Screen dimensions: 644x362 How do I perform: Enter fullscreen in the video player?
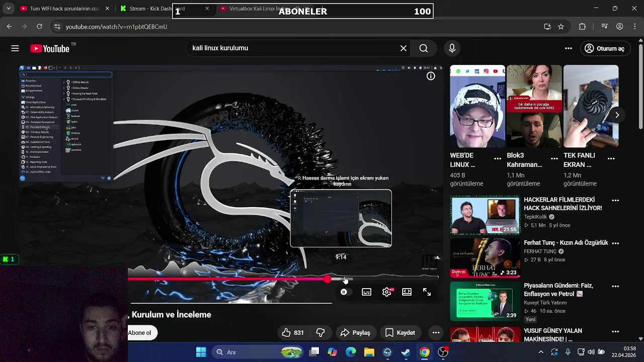point(427,292)
